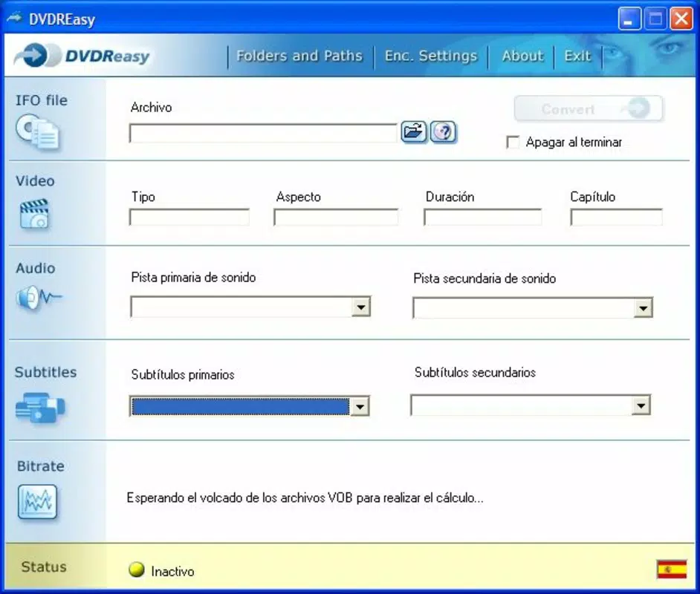Image resolution: width=700 pixels, height=594 pixels.
Task: Click the Bitrate section label
Action: pos(41,466)
